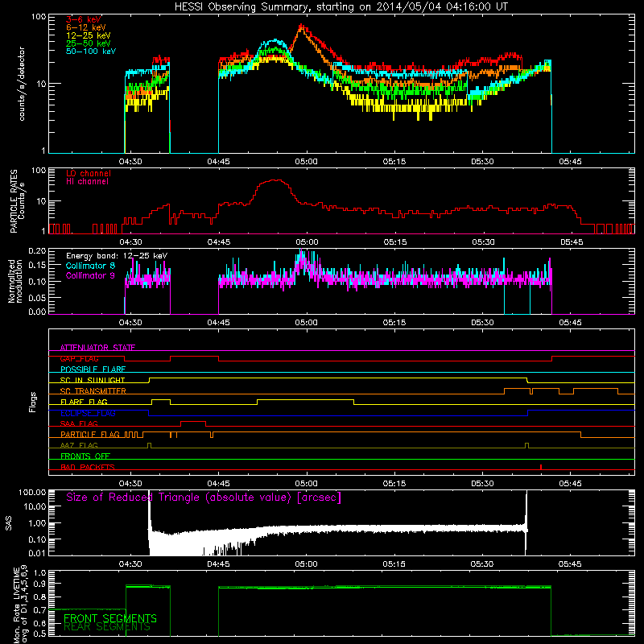Click the HESSI Observing Summary title text
644x644 pixels.
(x=341, y=7)
